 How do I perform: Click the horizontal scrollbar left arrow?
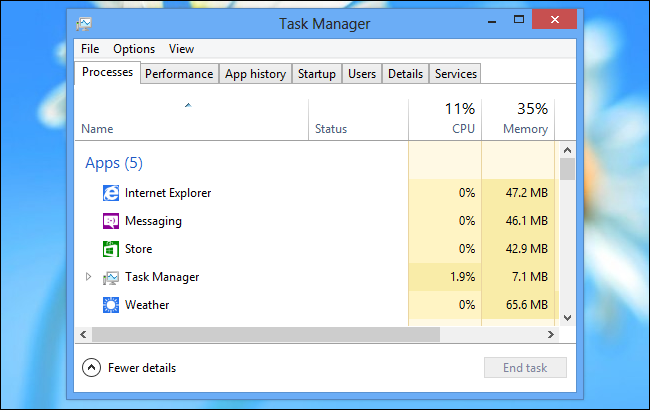83,335
